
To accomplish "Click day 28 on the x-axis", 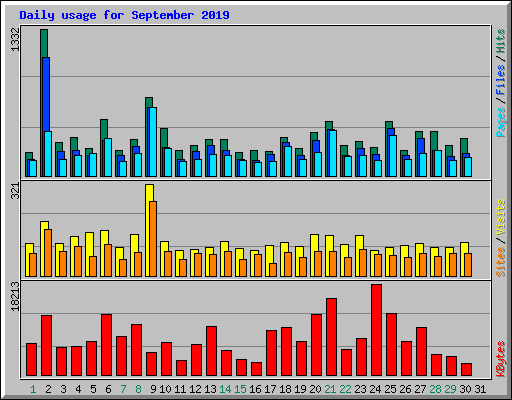I will pos(435,389).
